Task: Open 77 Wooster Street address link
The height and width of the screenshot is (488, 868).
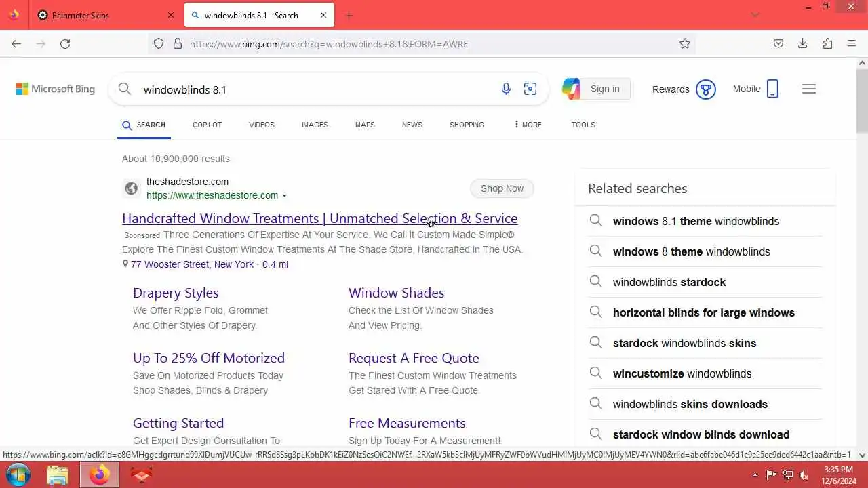Action: 192,264
